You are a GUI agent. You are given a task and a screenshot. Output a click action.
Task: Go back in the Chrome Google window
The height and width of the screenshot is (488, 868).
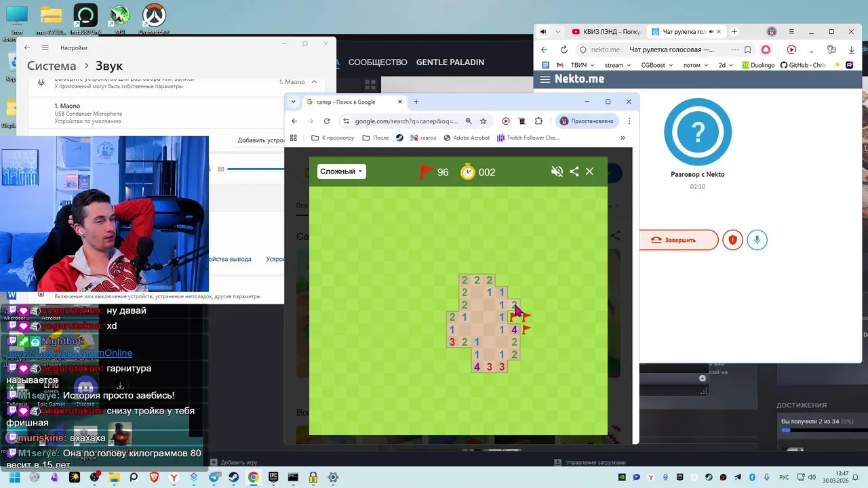click(294, 121)
